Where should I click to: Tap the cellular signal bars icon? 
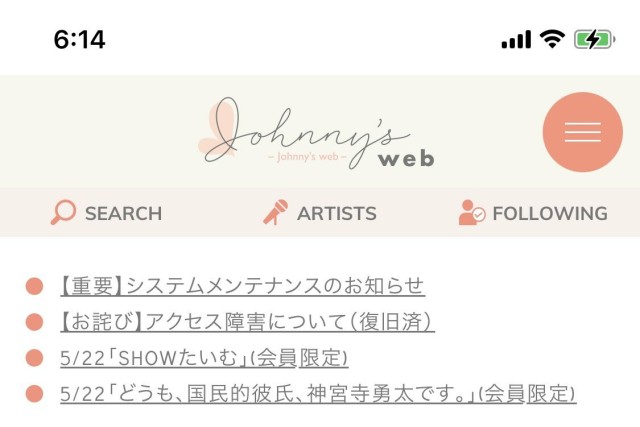click(x=516, y=40)
